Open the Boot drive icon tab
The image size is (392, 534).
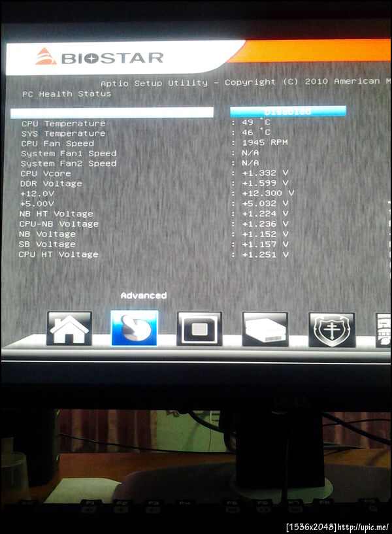pos(265,329)
